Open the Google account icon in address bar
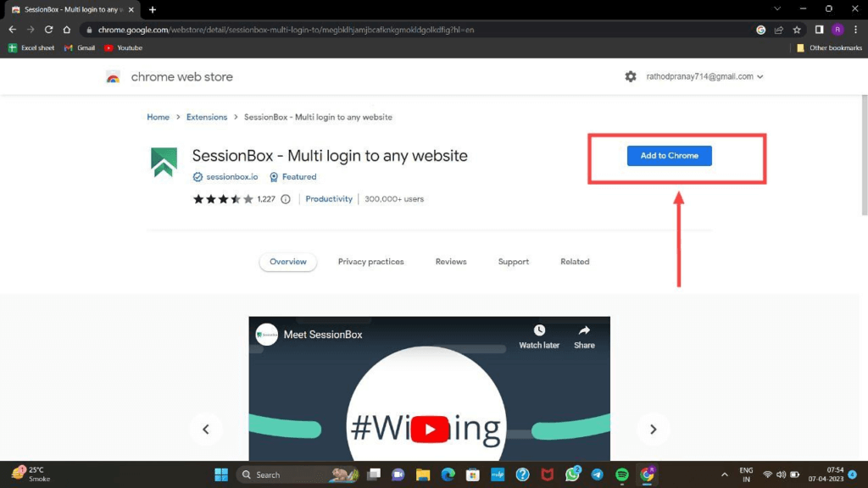 761,30
